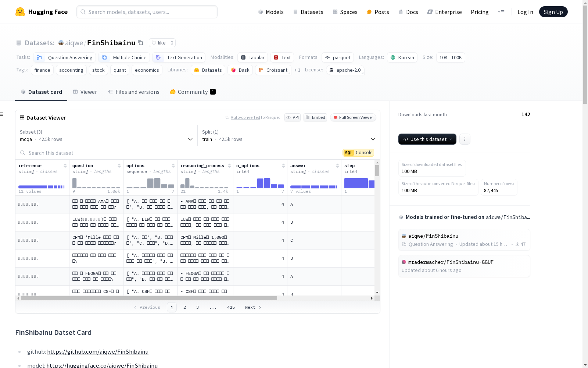The width and height of the screenshot is (588, 368).
Task: Open the mradermacher/FinShibainu-GGUF model card
Action: tap(464, 266)
